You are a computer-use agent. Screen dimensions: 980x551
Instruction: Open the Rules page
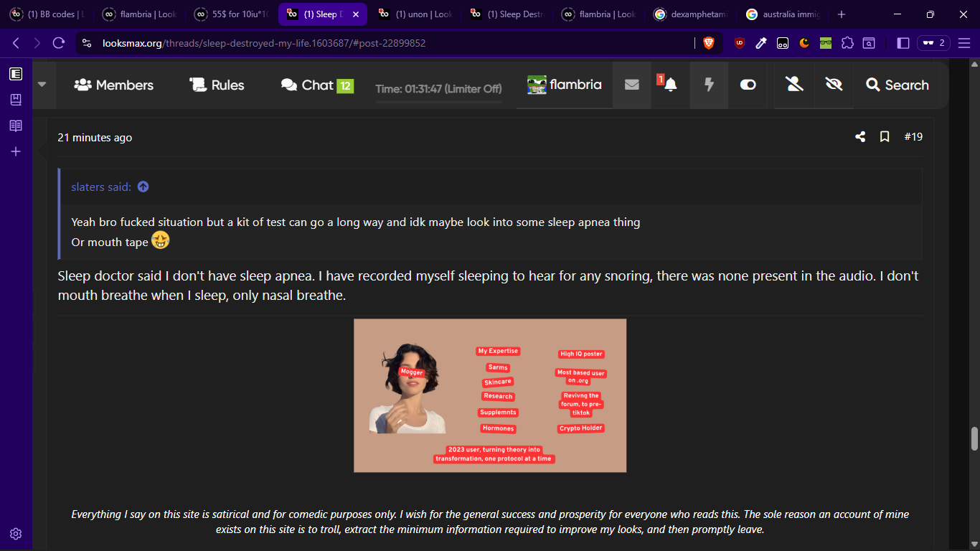217,85
